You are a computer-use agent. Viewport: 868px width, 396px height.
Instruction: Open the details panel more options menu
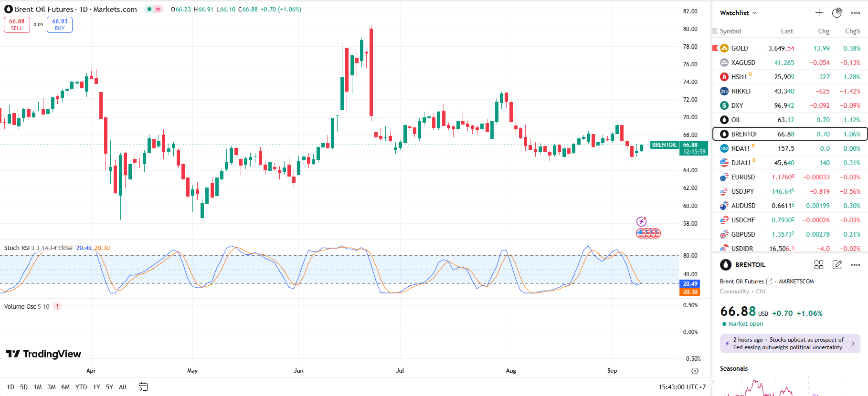click(x=855, y=265)
